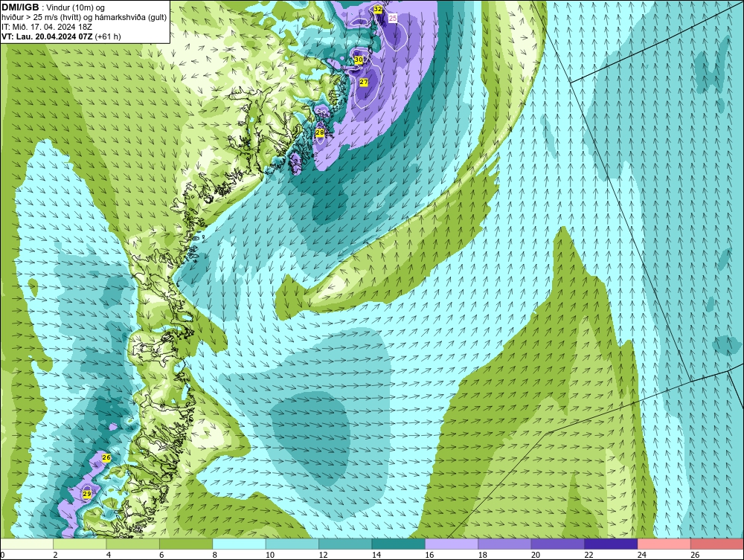744x560 pixels.
Task: Click the yellow gust label 29
Action: 87,494
